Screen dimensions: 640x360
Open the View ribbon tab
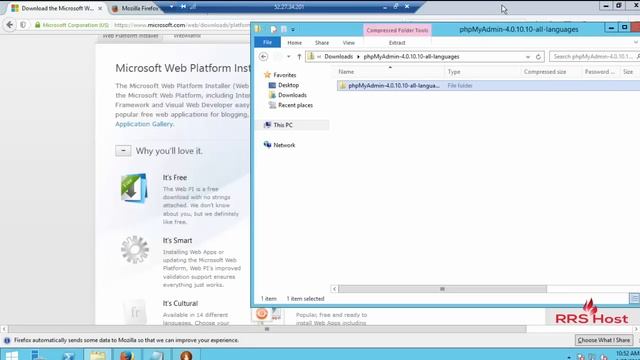(349, 42)
